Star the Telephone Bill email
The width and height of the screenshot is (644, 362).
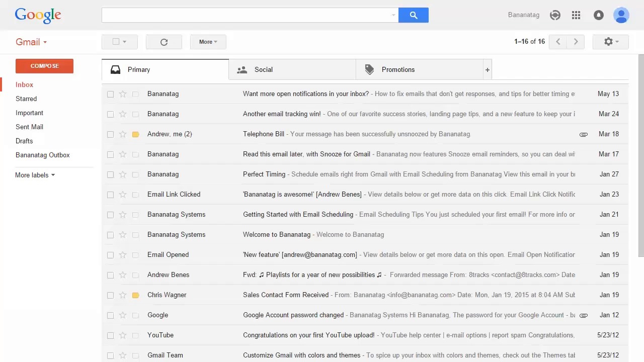click(123, 134)
